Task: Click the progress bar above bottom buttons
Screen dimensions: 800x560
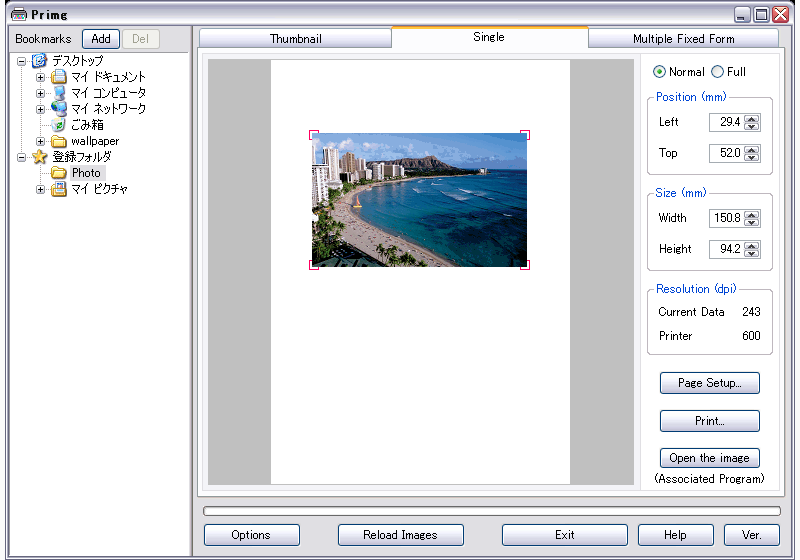Action: [492, 511]
